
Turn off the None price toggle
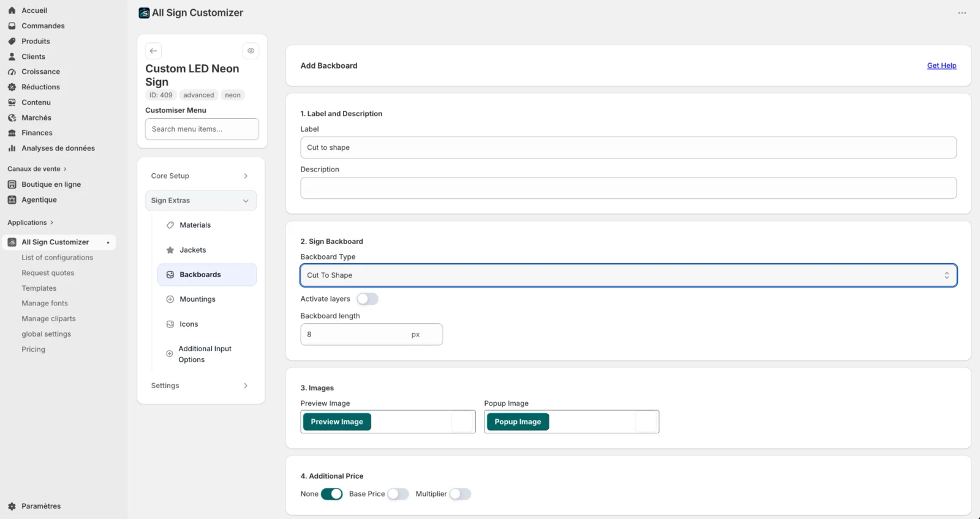(331, 494)
